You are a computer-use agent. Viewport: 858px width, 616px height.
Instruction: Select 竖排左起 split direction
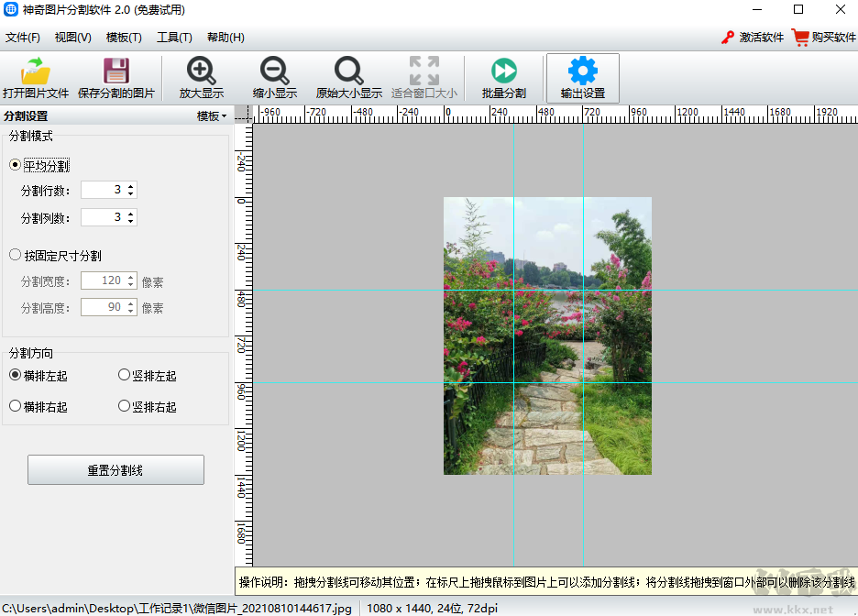pyautogui.click(x=125, y=375)
